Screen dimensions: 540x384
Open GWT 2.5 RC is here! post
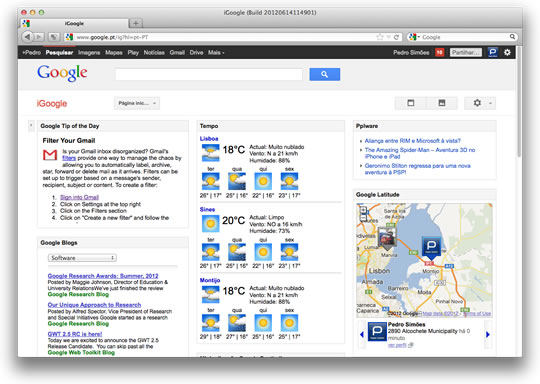[75, 334]
